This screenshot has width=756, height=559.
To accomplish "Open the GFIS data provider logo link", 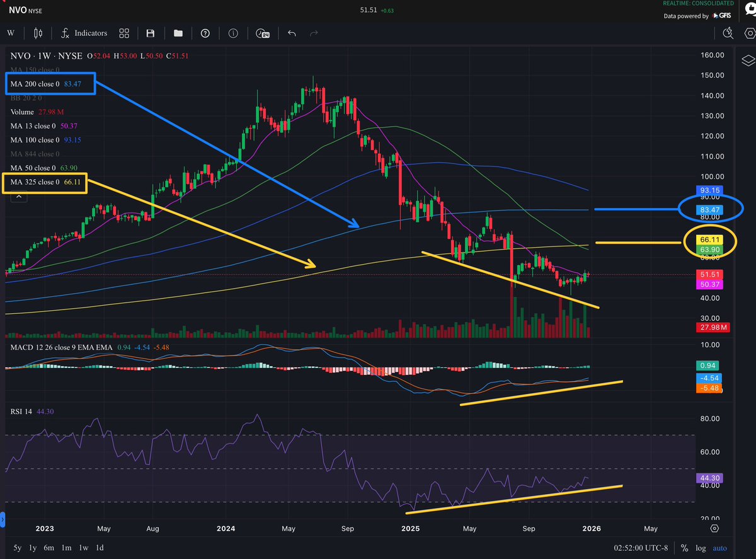I will pos(722,16).
